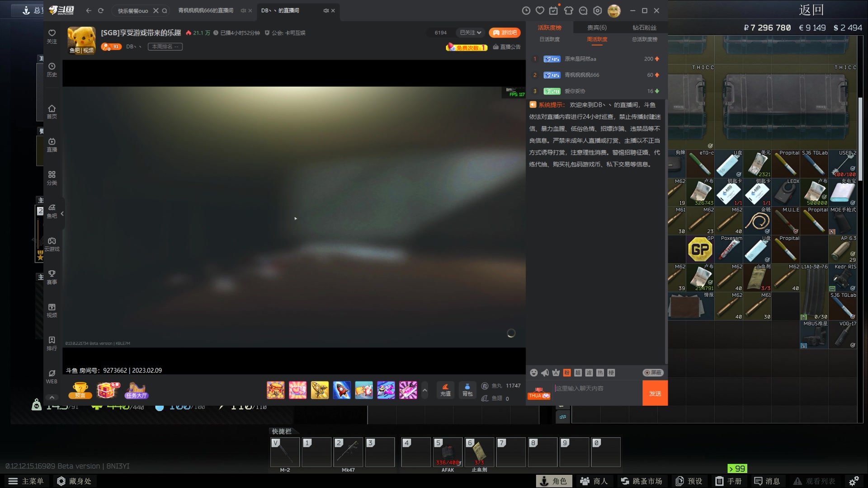This screenshot has height=488, width=868.
Task: Open the 预言 prediction trophy
Action: [80, 390]
